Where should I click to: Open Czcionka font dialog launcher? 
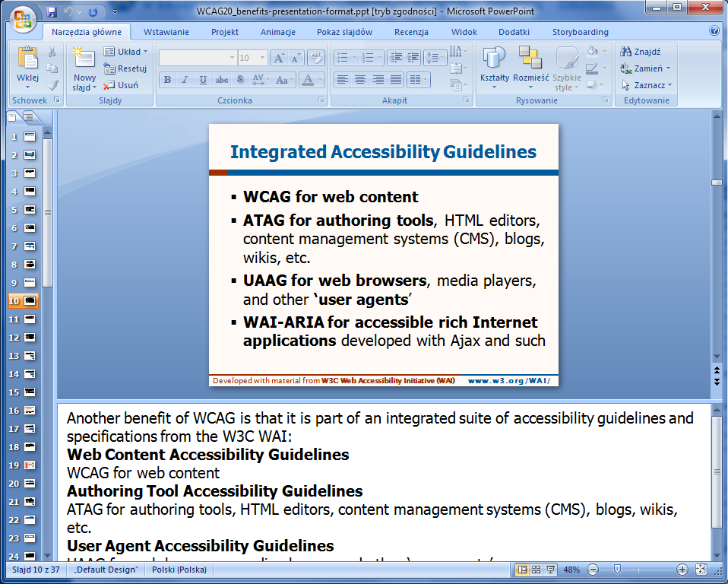coord(321,100)
